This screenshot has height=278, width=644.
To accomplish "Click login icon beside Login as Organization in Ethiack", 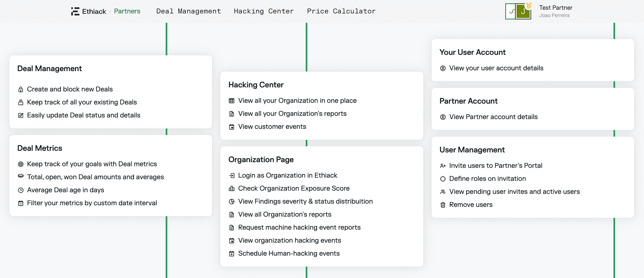I will (232, 176).
